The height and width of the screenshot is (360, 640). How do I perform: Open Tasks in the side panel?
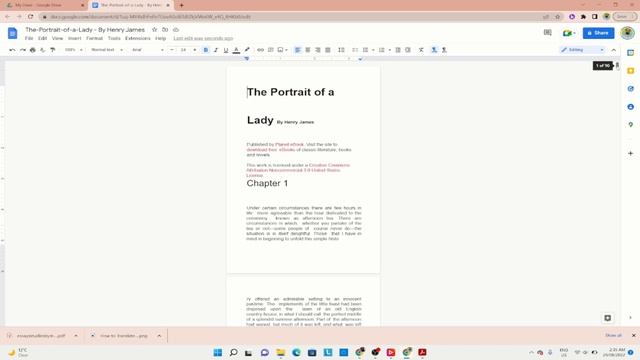(631, 89)
